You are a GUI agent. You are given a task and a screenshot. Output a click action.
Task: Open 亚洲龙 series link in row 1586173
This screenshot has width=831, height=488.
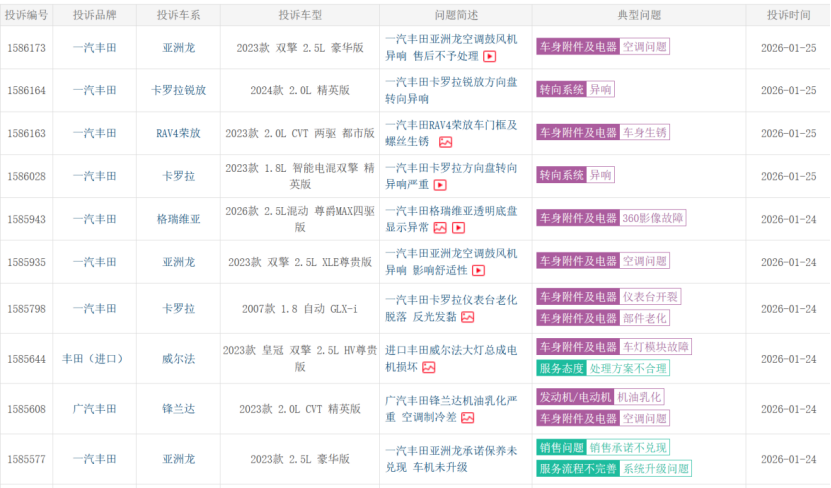click(179, 48)
